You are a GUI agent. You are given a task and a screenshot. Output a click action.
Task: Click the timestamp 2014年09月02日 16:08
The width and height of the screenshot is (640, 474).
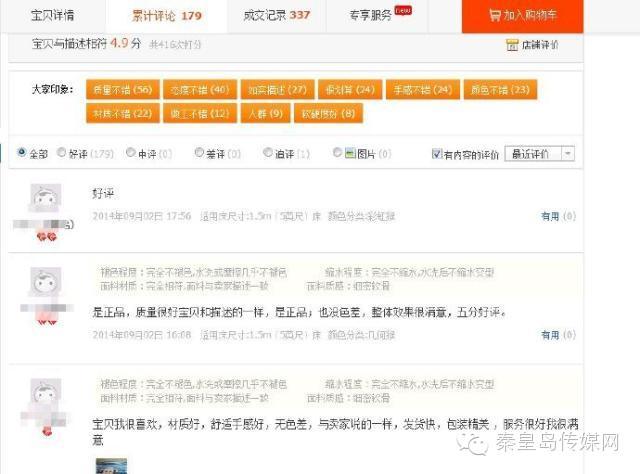point(142,335)
